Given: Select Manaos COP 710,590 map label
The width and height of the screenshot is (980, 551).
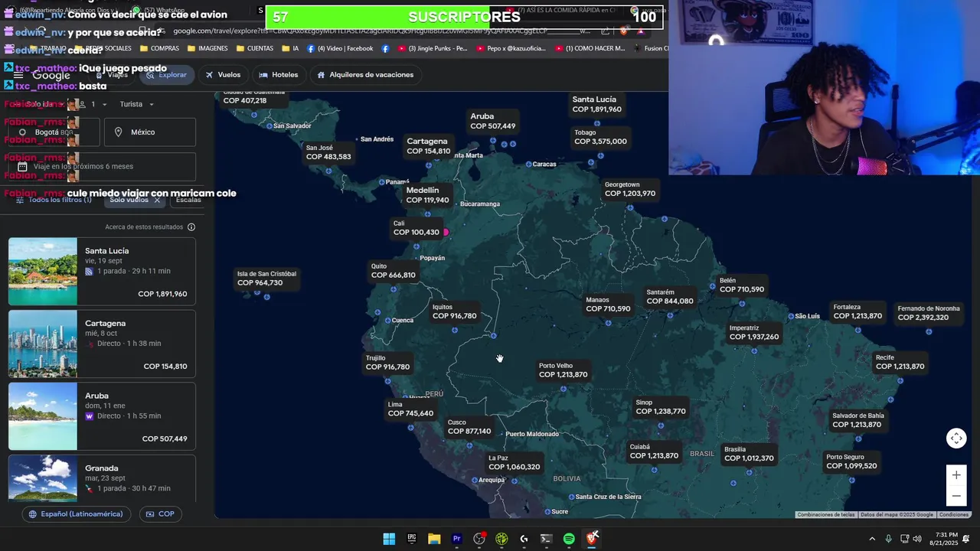Looking at the screenshot, I should pos(608,305).
